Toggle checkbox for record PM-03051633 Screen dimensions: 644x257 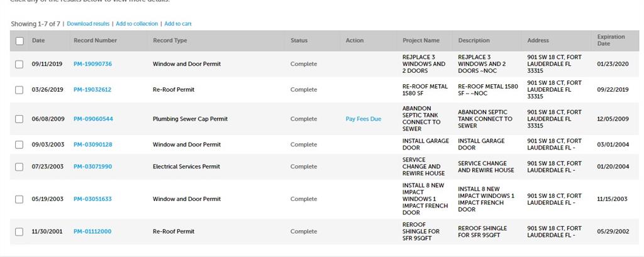[19, 199]
